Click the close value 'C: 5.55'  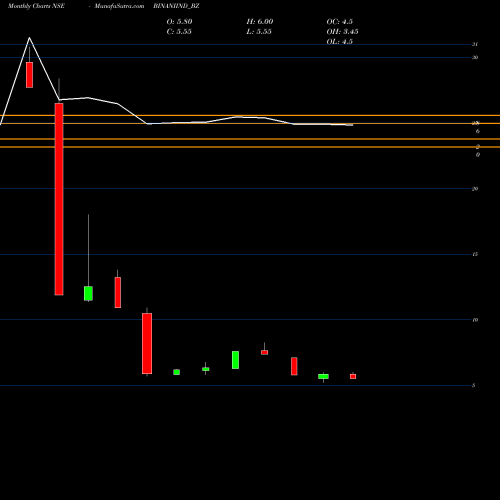click(179, 32)
